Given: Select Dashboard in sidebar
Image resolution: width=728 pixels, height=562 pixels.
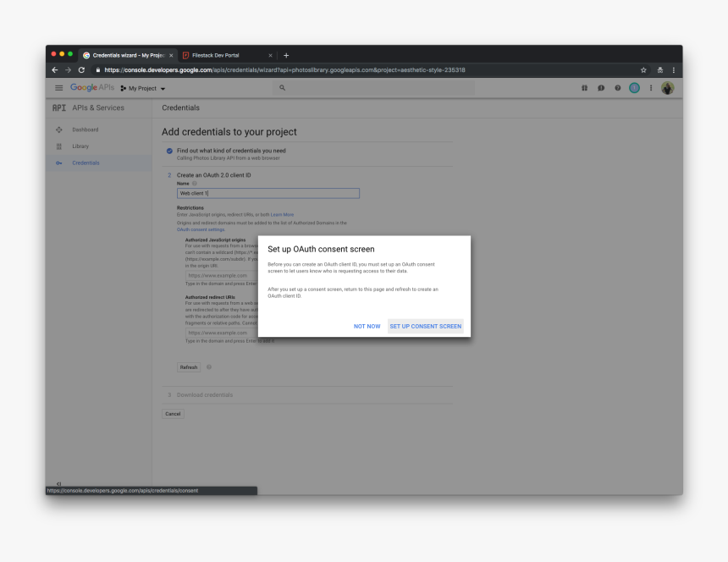Looking at the screenshot, I should click(x=85, y=130).
